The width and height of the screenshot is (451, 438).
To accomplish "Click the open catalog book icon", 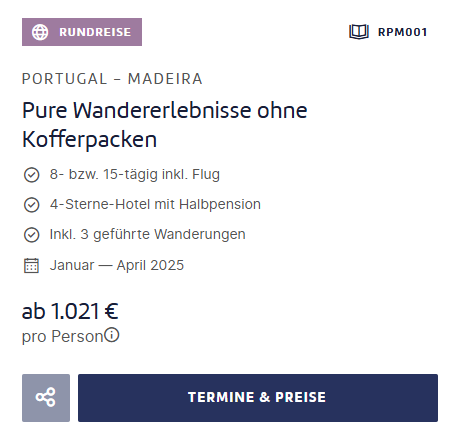I will [x=359, y=32].
